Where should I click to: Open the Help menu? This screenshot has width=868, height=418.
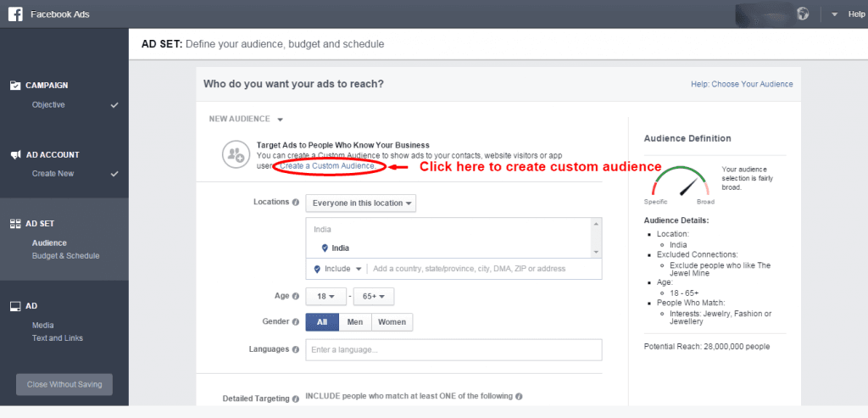(x=856, y=14)
